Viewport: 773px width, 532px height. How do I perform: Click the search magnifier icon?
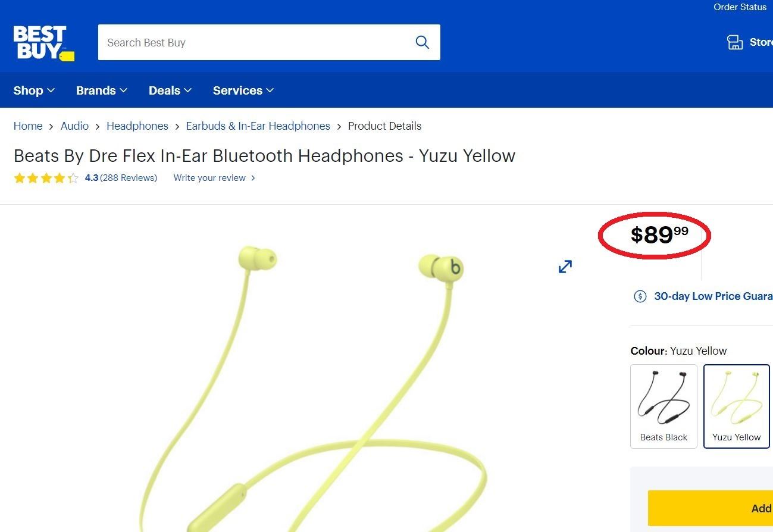422,42
